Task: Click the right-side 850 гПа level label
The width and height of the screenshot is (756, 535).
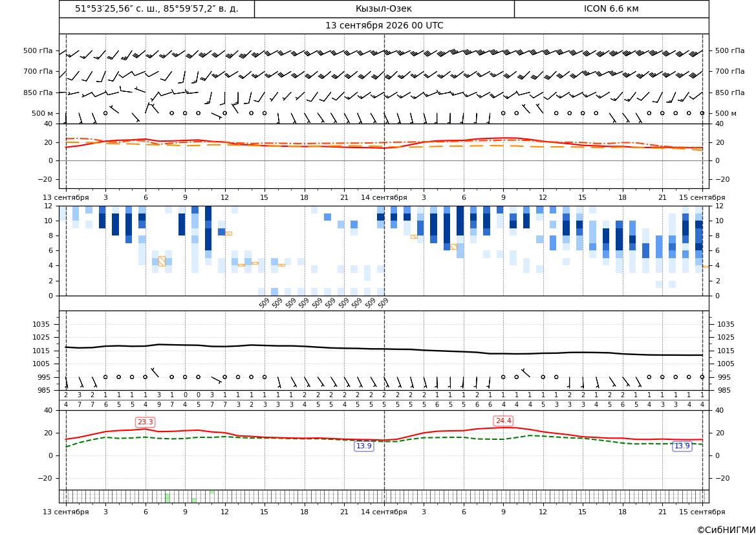Action: [729, 93]
